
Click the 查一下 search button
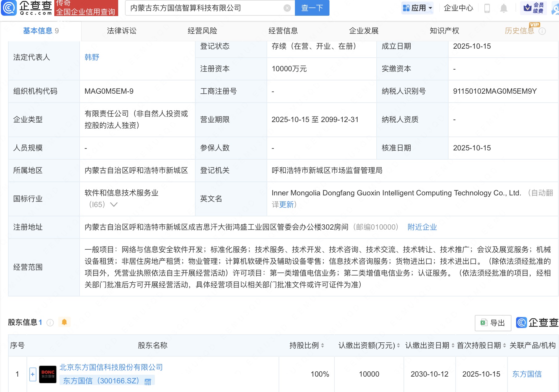click(312, 8)
